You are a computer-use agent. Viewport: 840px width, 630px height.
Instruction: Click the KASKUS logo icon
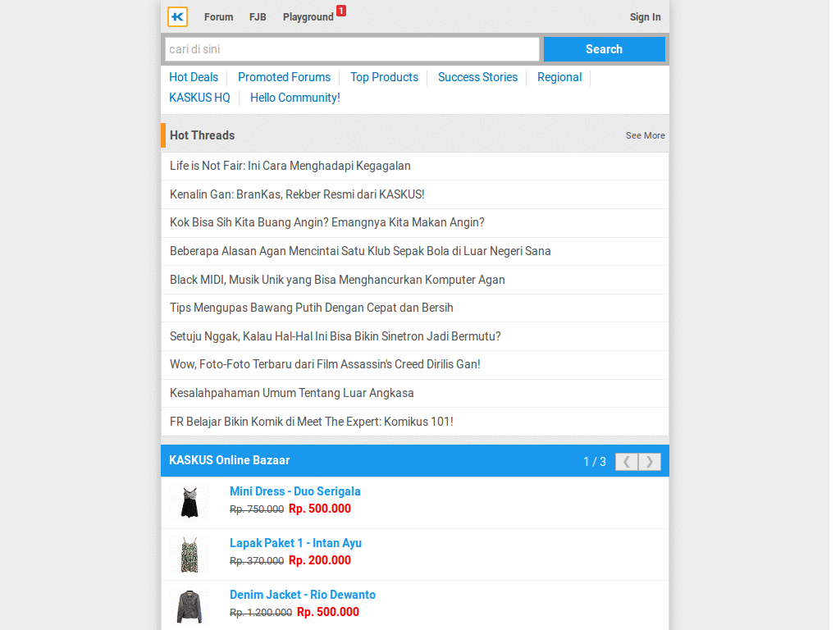click(177, 16)
